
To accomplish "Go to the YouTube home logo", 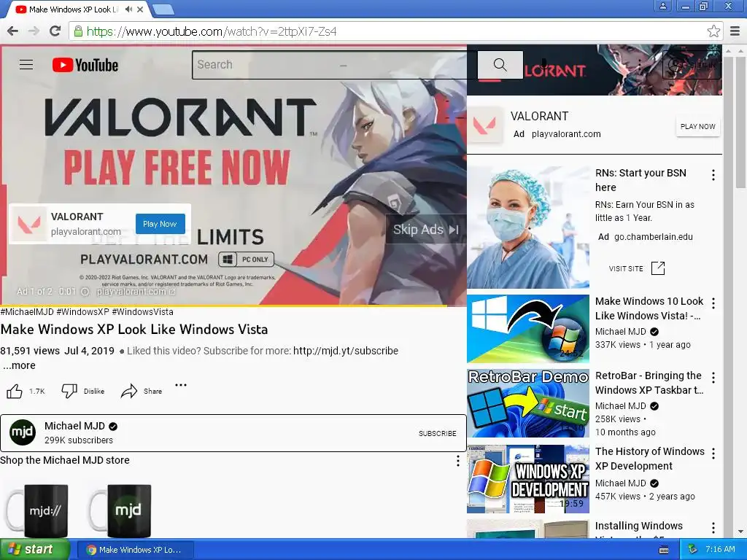I will point(85,65).
